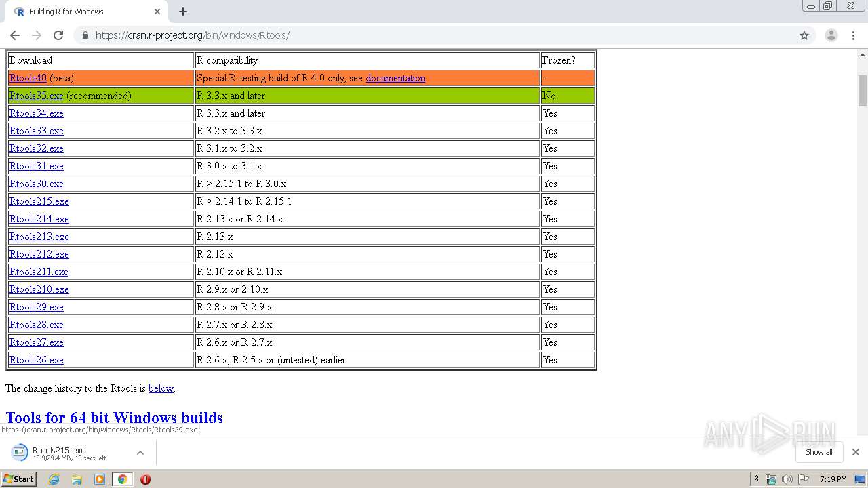Follow the documentation link

pos(395,78)
